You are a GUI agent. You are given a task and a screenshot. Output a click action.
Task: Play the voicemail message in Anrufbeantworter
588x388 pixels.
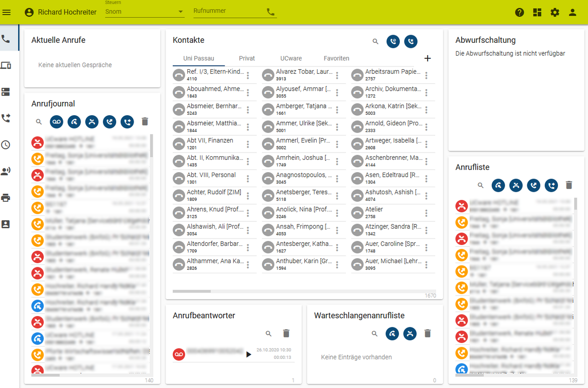coord(248,354)
